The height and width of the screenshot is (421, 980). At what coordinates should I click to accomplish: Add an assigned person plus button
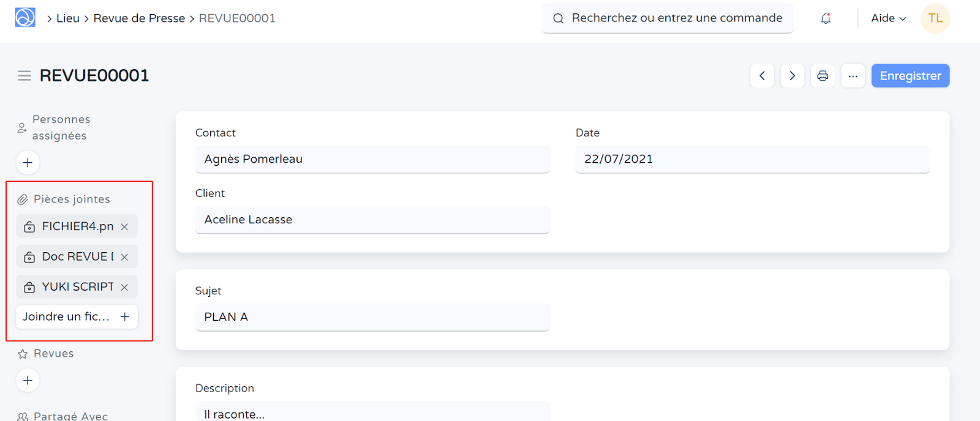28,163
